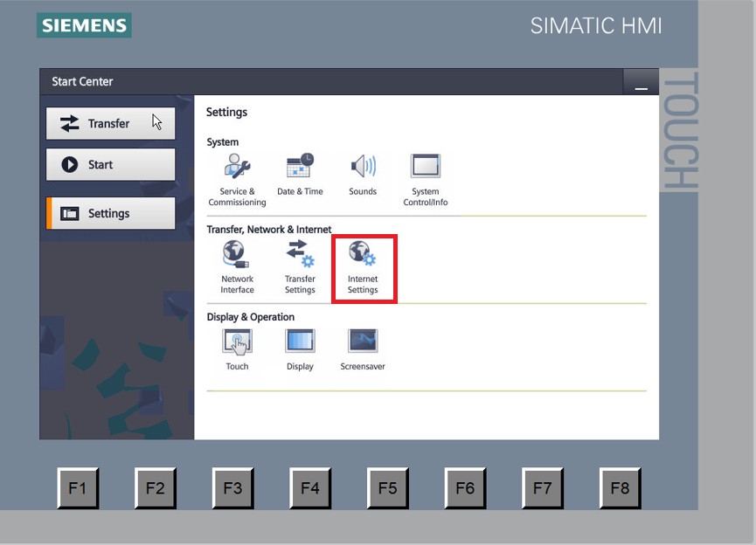Screen dimensions: 756x545
Task: Click the 'SIMATIC HMI' label
Action: (596, 26)
